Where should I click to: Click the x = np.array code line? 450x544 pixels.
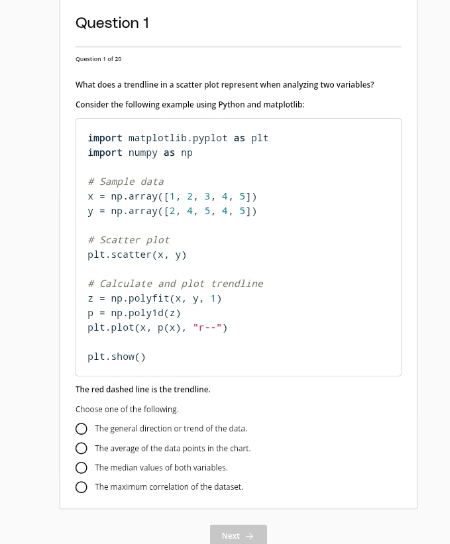point(172,196)
